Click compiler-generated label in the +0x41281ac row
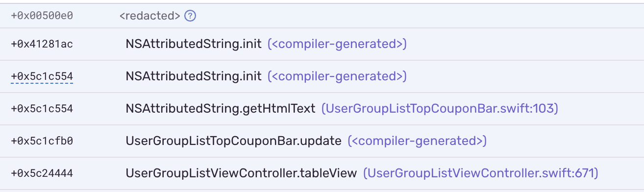Viewport: 644px width, 192px height. point(337,44)
